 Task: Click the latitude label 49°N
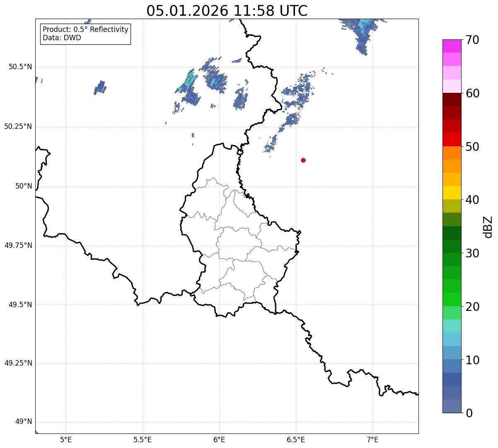24,422
